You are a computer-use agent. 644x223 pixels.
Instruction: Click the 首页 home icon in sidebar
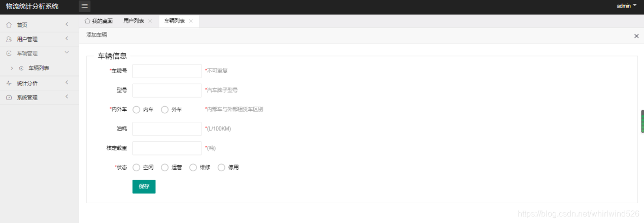tap(9, 24)
